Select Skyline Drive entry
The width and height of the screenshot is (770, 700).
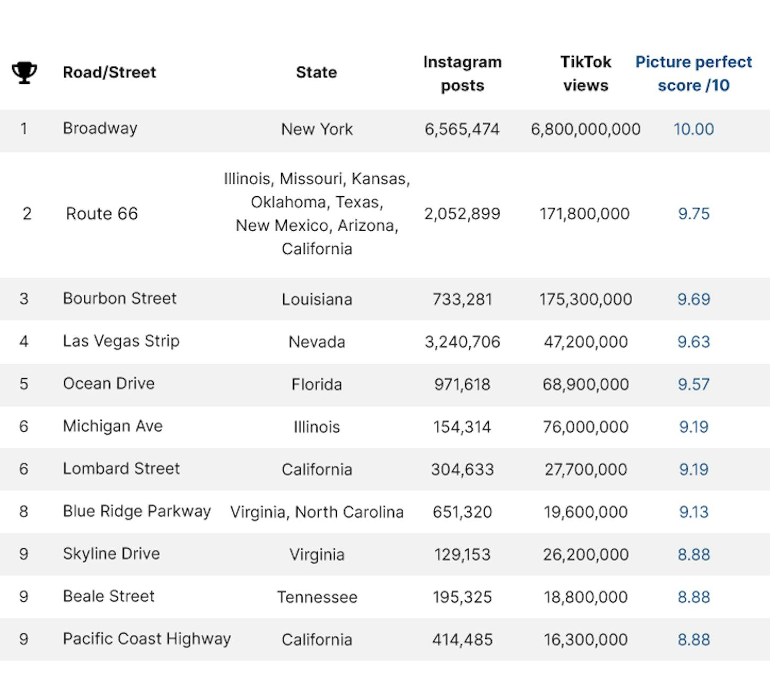pos(111,554)
